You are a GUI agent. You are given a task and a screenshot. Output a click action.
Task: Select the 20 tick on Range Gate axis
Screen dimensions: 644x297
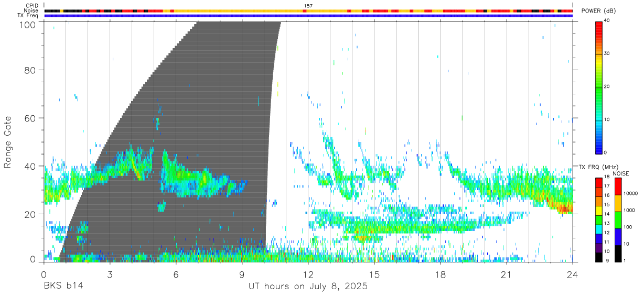31,214
